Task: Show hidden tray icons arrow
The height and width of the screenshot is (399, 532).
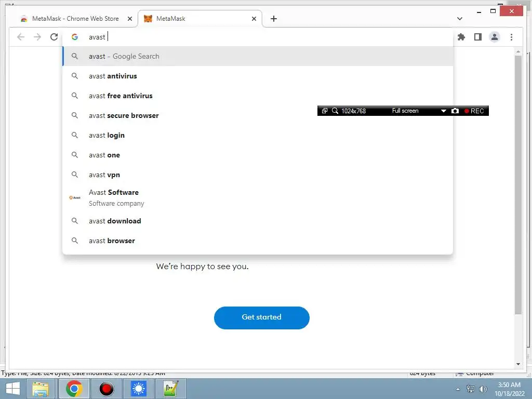Action: pos(458,389)
